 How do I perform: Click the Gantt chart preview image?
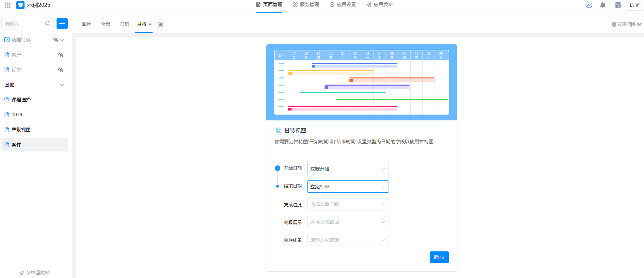pos(361,82)
